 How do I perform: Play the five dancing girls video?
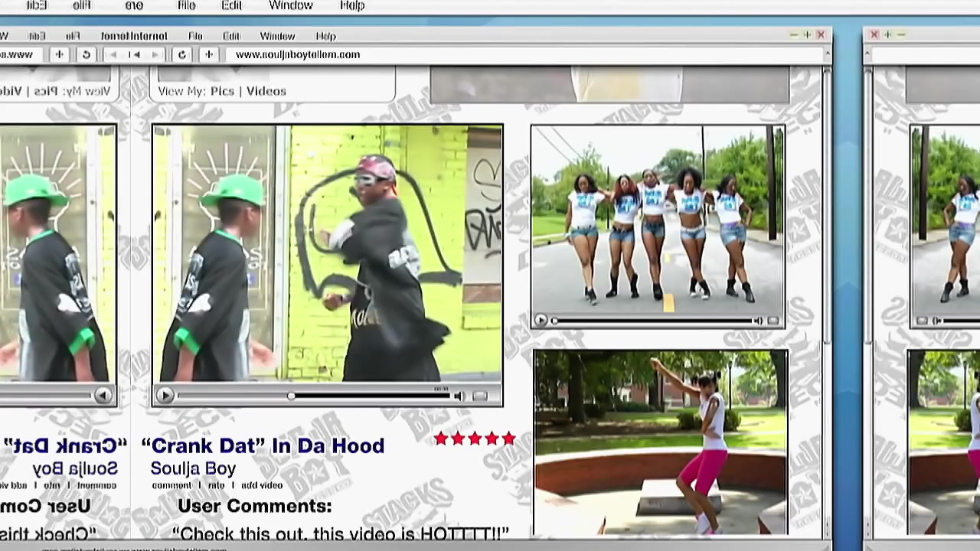pyautogui.click(x=540, y=321)
